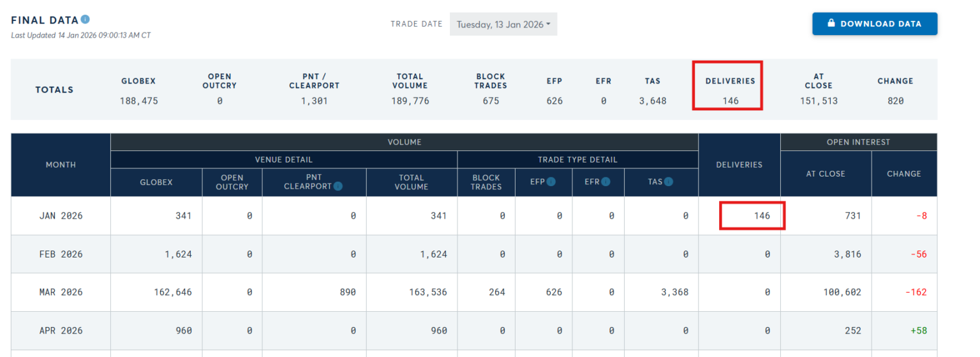Select the FEB 2026 month row label
This screenshot has height=357, width=980.
click(61, 254)
